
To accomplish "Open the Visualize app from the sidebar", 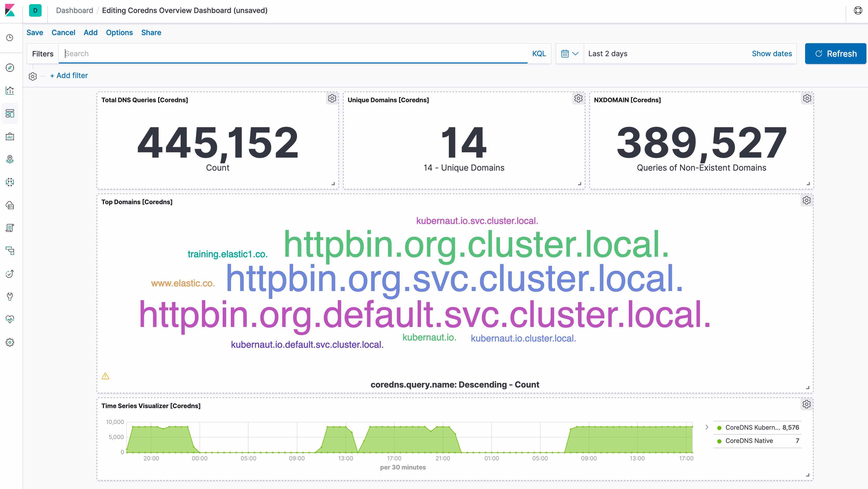I will pyautogui.click(x=10, y=90).
